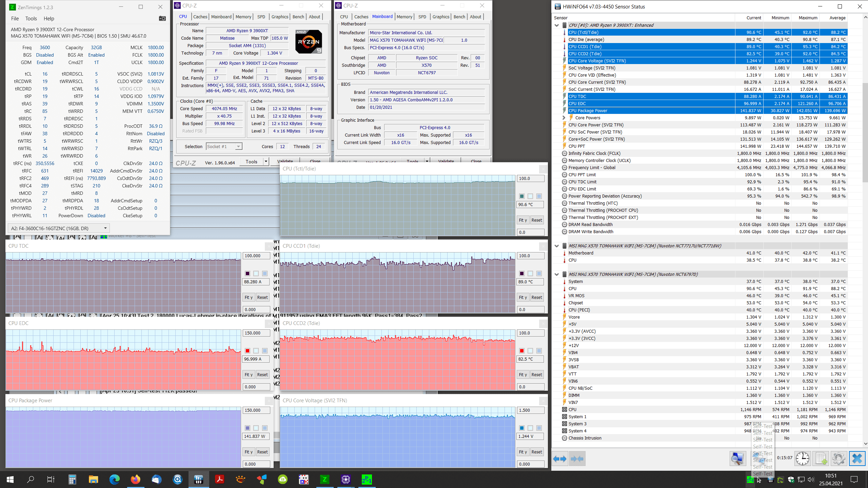Click Fit y in CPU CCD1 (Tdie) graph
868x488 pixels.
pos(522,297)
